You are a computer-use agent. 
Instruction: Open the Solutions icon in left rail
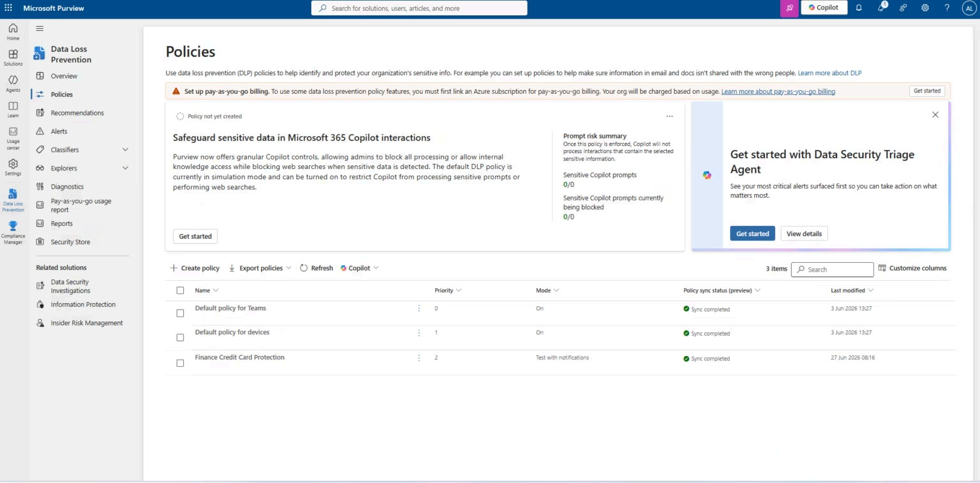pos(13,57)
